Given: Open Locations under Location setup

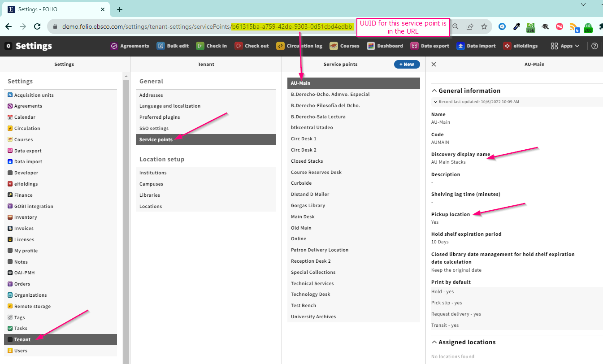Looking at the screenshot, I should (151, 206).
